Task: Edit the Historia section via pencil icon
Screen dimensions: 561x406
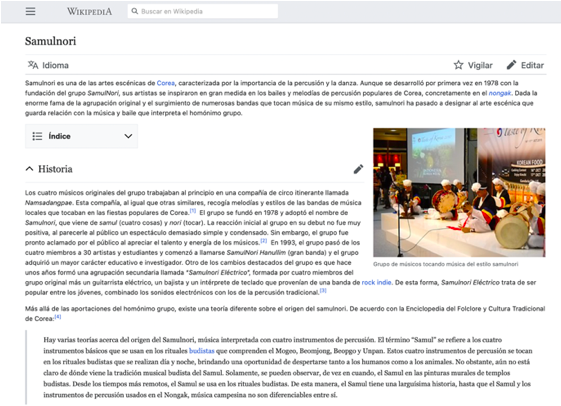Action: pyautogui.click(x=358, y=169)
